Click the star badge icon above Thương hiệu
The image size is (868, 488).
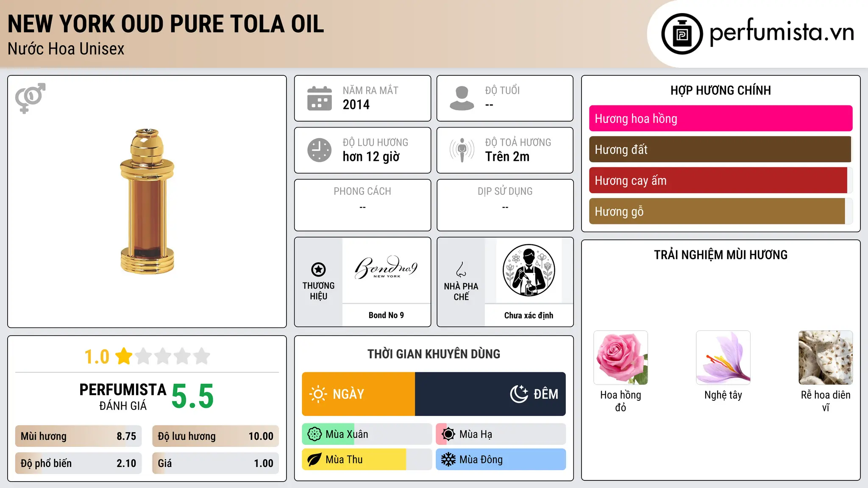[x=318, y=269]
